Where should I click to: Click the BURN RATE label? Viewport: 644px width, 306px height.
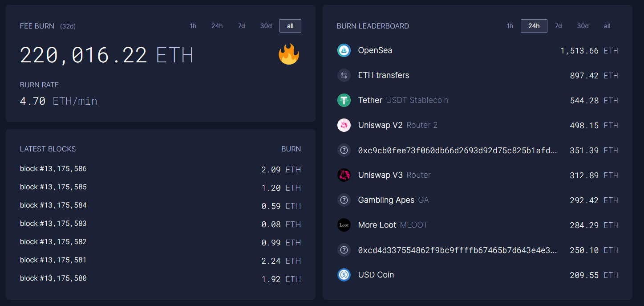[39, 85]
